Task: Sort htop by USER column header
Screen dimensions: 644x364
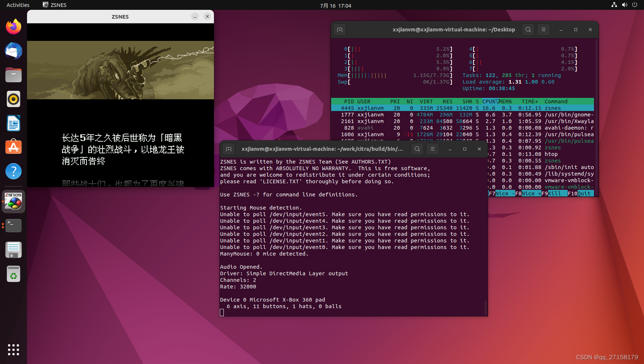Action: tap(364, 101)
